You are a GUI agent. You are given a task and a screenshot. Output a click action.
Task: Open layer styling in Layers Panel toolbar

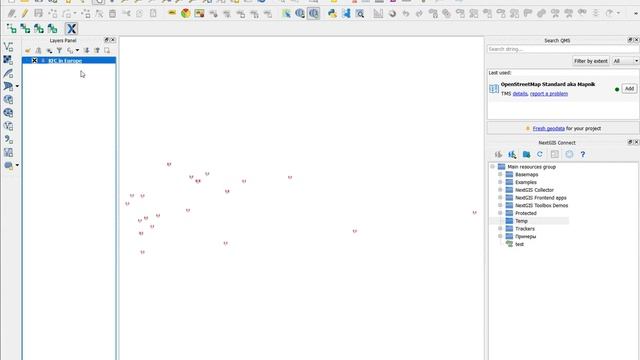(x=28, y=51)
